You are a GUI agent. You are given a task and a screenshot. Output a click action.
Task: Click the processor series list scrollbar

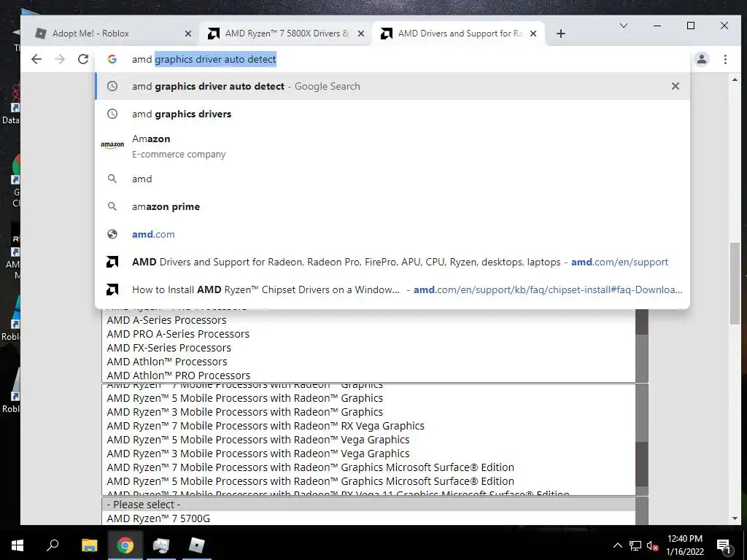(642, 345)
